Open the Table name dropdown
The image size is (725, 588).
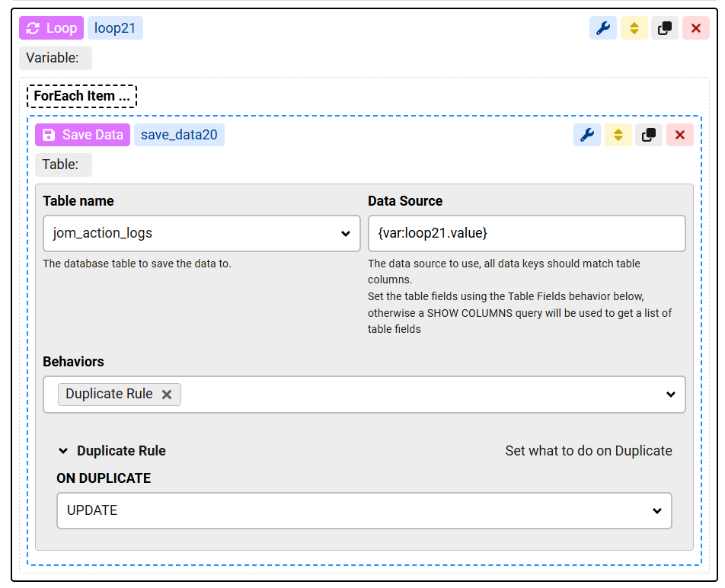(346, 234)
